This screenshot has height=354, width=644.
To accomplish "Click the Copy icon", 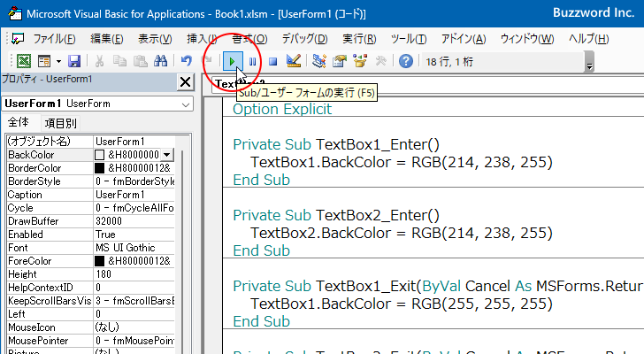I will pyautogui.click(x=119, y=62).
